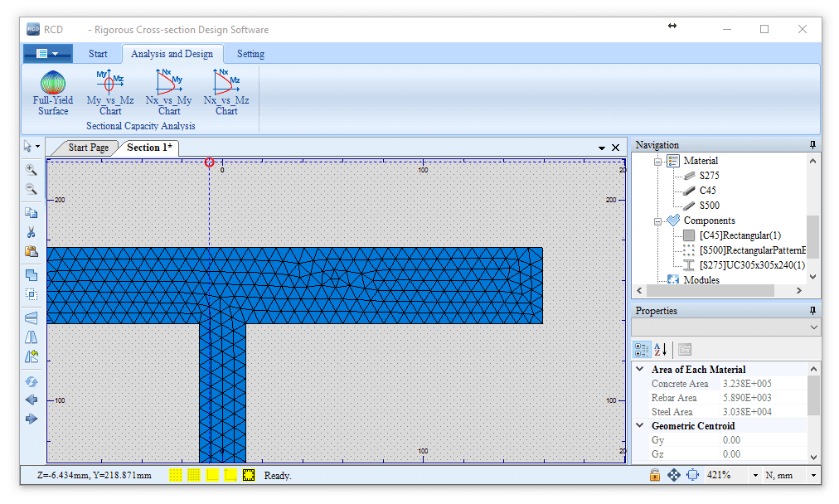Select the Rebar Area value 5.890E+003
839x504 pixels.
tap(747, 398)
